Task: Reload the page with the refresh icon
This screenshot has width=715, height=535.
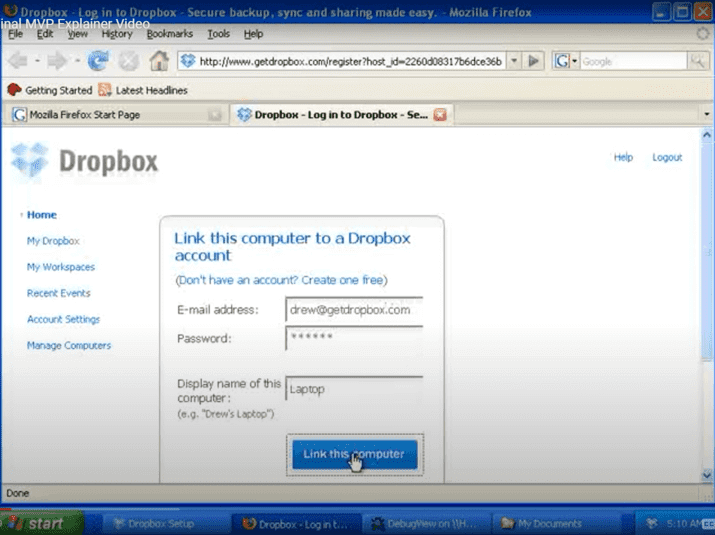Action: click(98, 61)
